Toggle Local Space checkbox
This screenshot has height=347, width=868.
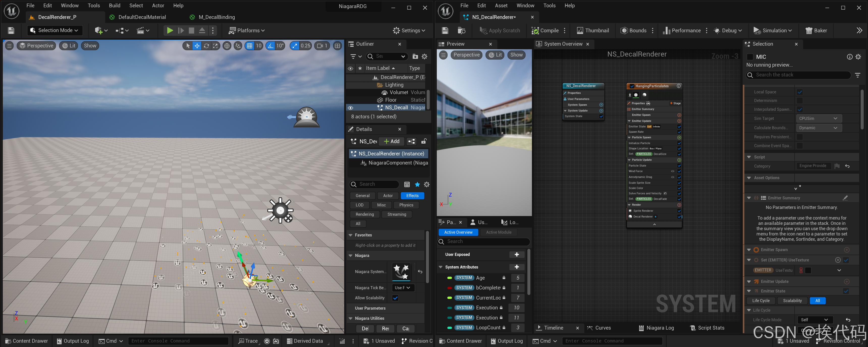click(x=800, y=92)
